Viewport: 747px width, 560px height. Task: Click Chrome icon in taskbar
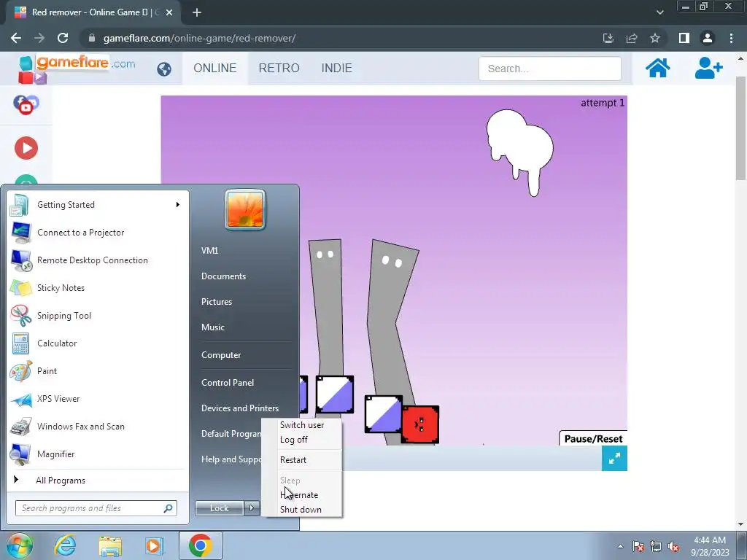tap(201, 545)
